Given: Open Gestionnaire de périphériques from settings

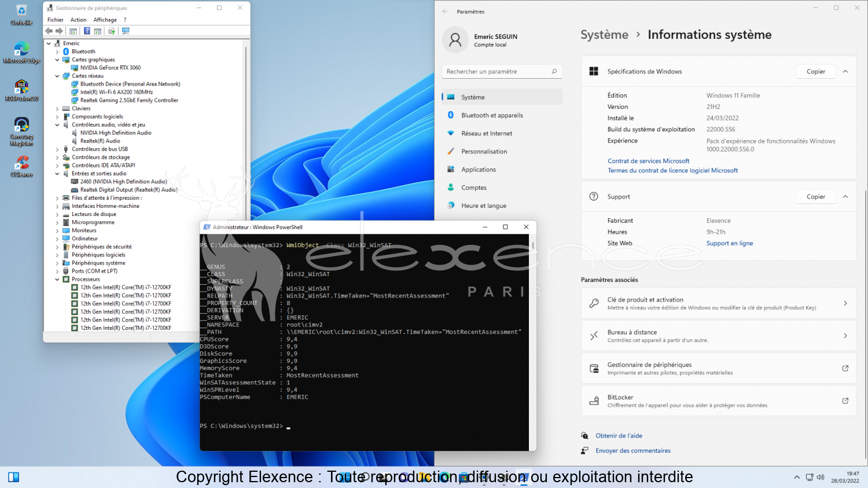Looking at the screenshot, I should (718, 368).
